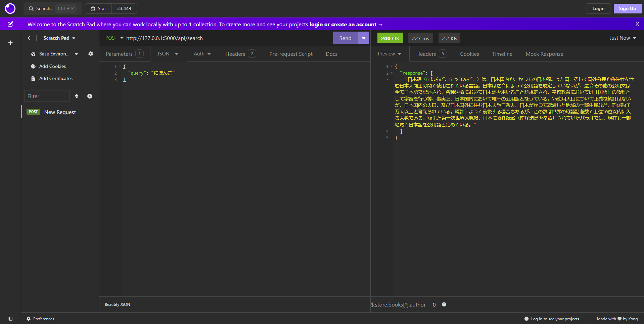Switch to request Headers tab
This screenshot has height=324, width=644.
240,54
